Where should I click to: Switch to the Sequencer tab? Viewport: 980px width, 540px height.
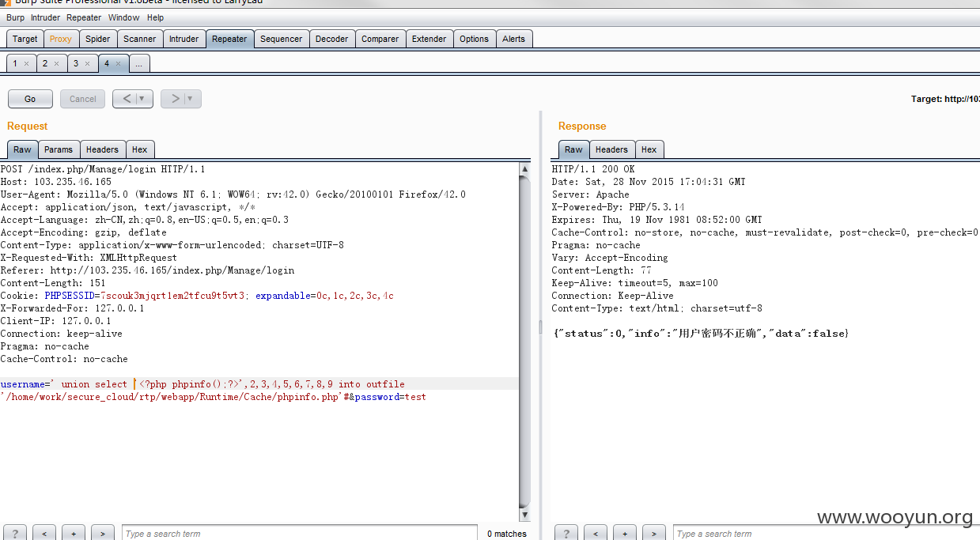point(282,39)
